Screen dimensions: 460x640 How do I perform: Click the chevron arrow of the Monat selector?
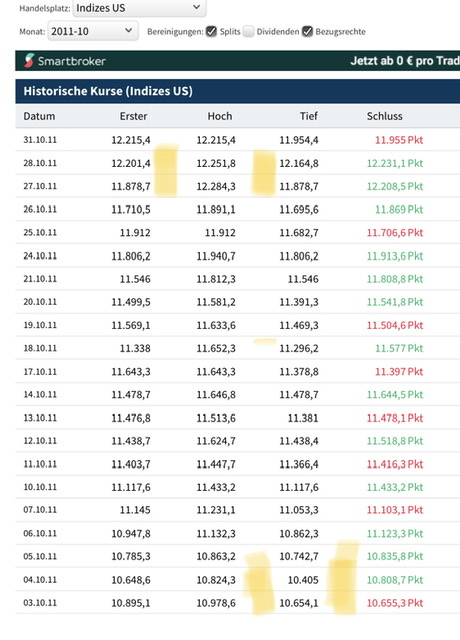point(128,31)
